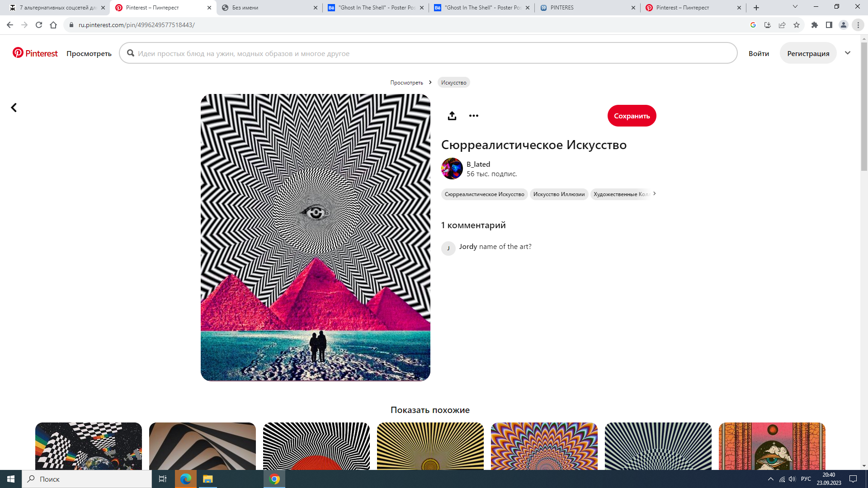Open the colorful psychedelic mandala similar pin
Image resolution: width=868 pixels, height=488 pixels.
click(x=544, y=446)
